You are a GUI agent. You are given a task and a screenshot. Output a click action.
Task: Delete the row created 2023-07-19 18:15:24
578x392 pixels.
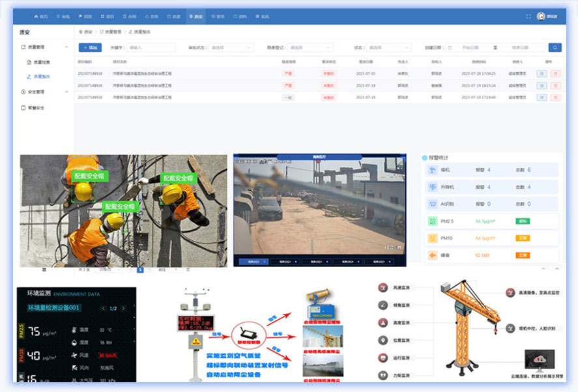555,85
